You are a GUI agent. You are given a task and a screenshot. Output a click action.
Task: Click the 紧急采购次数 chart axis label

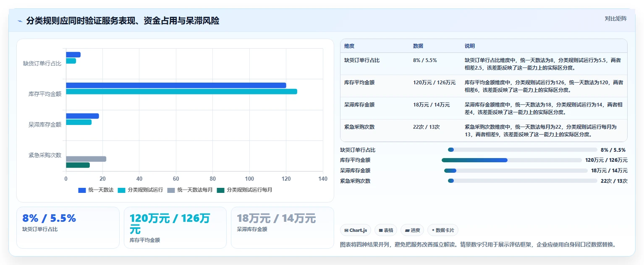(45, 155)
